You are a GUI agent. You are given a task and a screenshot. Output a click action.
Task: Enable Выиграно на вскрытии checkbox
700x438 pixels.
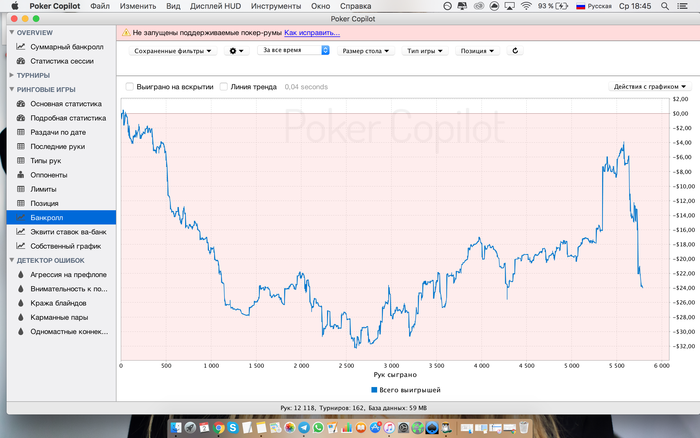[x=129, y=87]
